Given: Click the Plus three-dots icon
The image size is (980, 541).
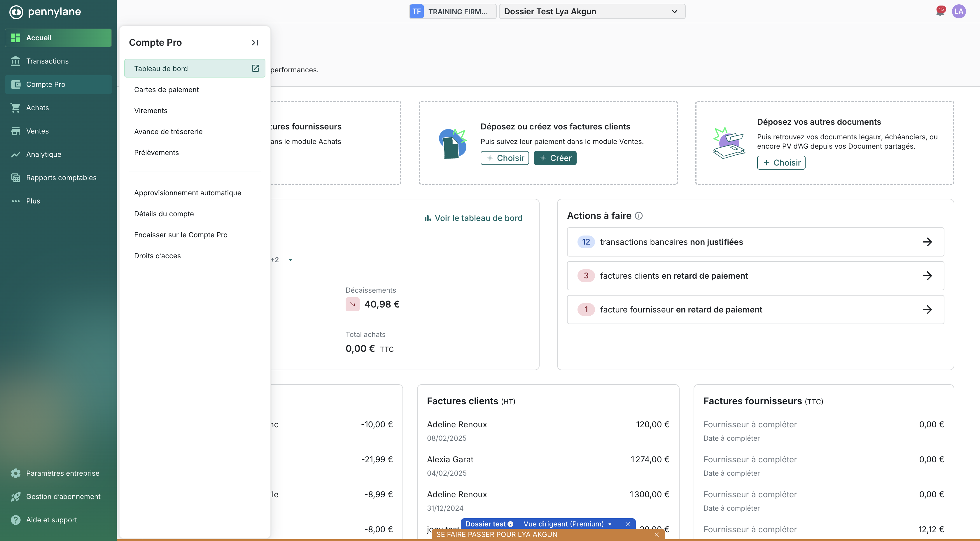Looking at the screenshot, I should tap(15, 201).
